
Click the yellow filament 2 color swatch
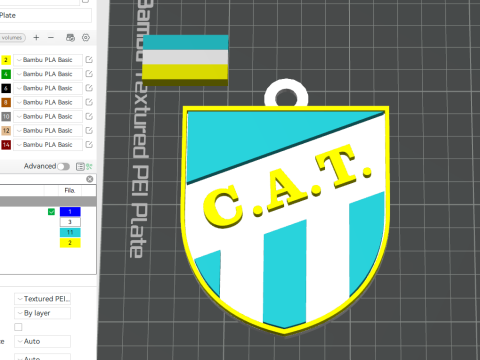pos(6,60)
